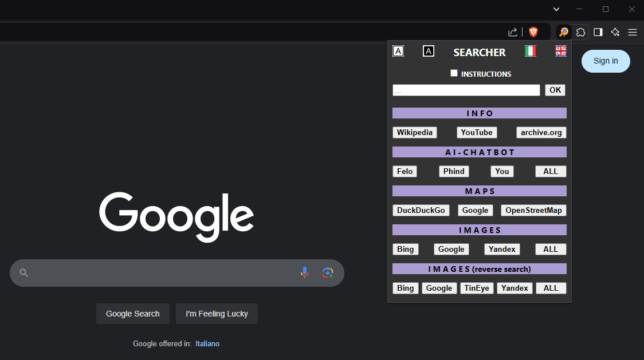Click the AI-CHATBOT section header

480,152
